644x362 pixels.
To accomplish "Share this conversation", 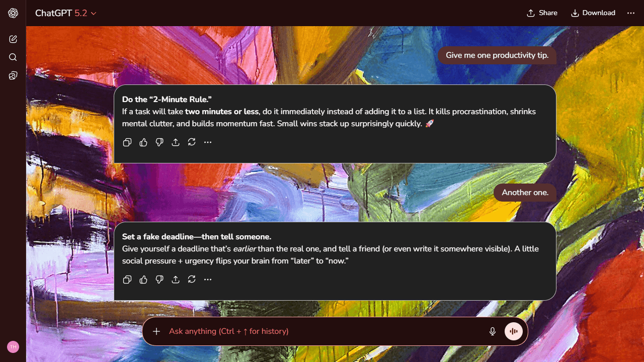I will [x=542, y=13].
